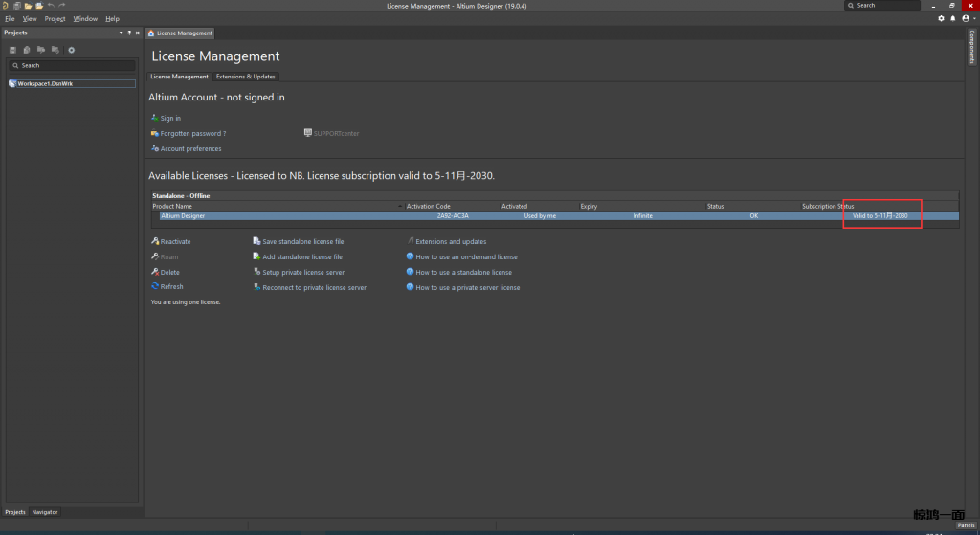The image size is (980, 535).
Task: Click the Sign in link
Action: pos(170,119)
